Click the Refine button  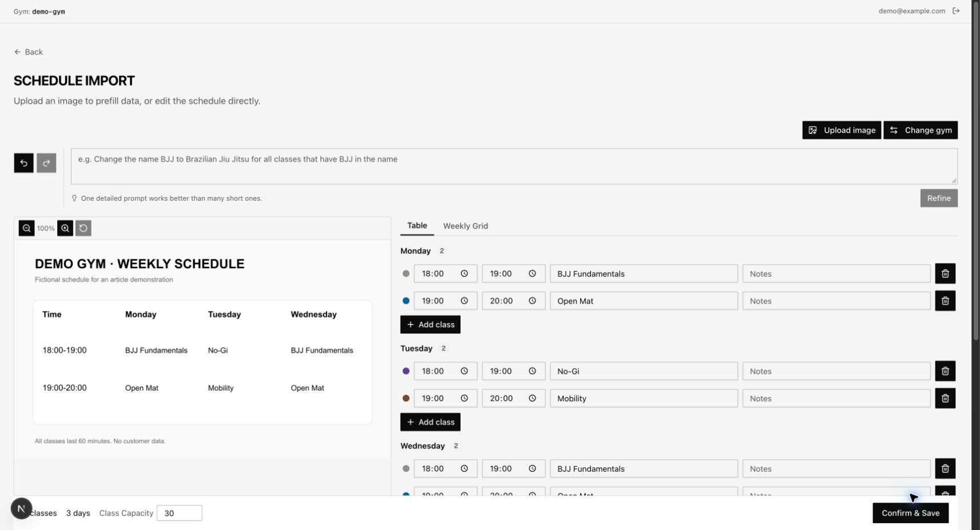tap(939, 198)
